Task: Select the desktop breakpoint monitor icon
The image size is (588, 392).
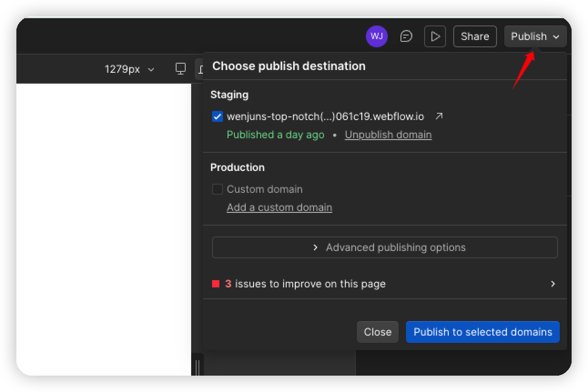Action: pos(181,69)
